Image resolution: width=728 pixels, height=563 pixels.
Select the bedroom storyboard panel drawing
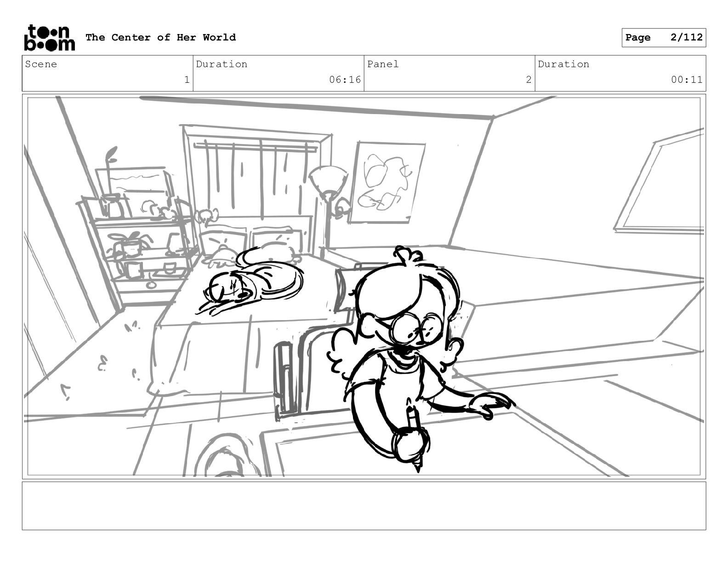(x=364, y=287)
